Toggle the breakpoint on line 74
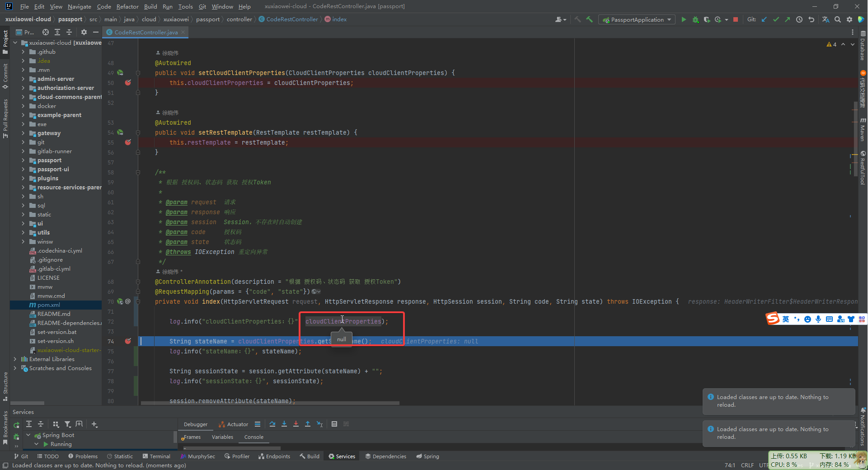868x470 pixels. 128,341
